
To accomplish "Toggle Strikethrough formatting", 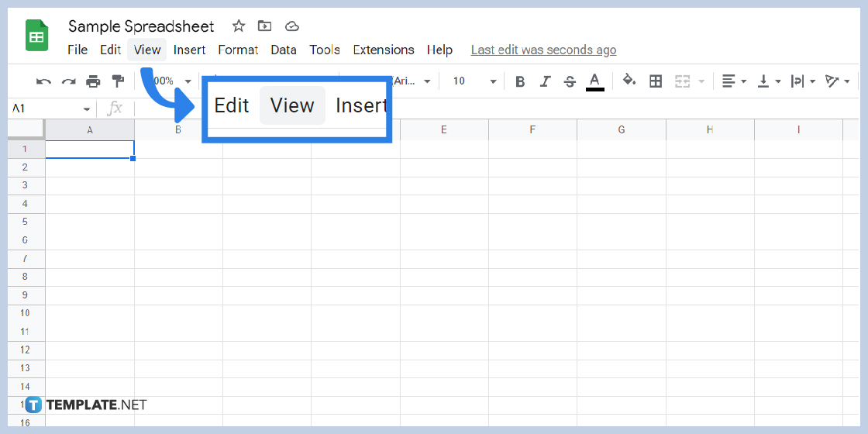I will (x=570, y=81).
